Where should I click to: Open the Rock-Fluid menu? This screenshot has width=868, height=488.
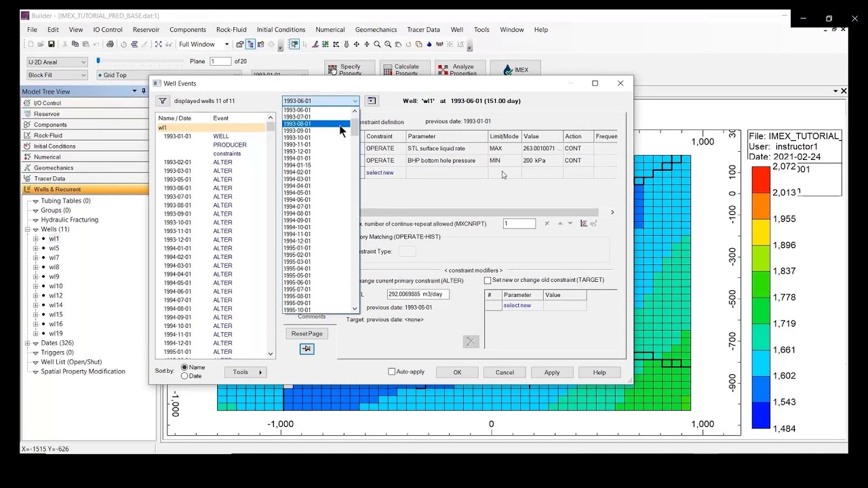click(x=231, y=30)
